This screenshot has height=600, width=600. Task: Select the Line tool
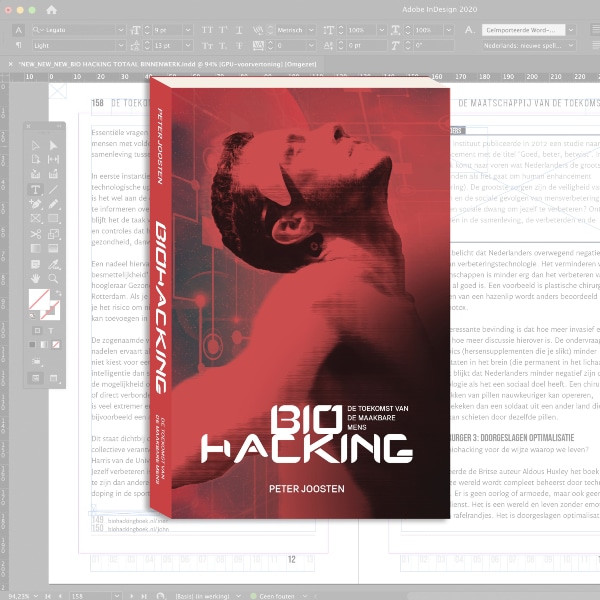click(54, 189)
